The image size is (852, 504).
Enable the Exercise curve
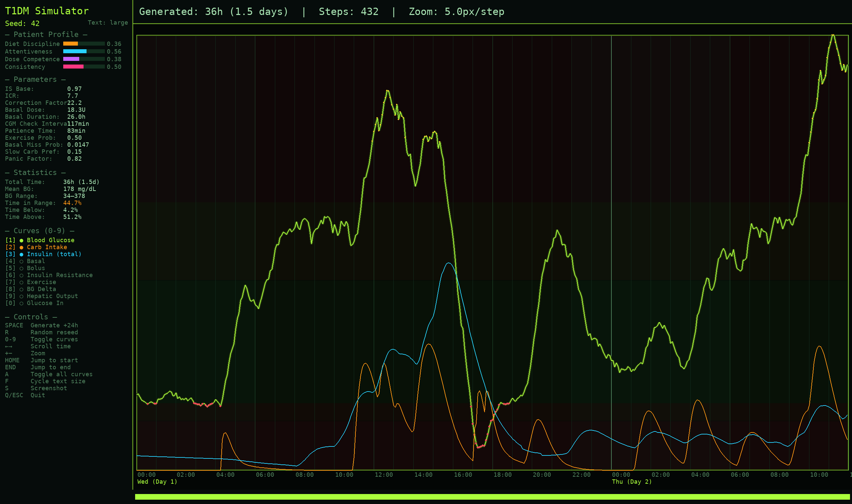[x=31, y=282]
